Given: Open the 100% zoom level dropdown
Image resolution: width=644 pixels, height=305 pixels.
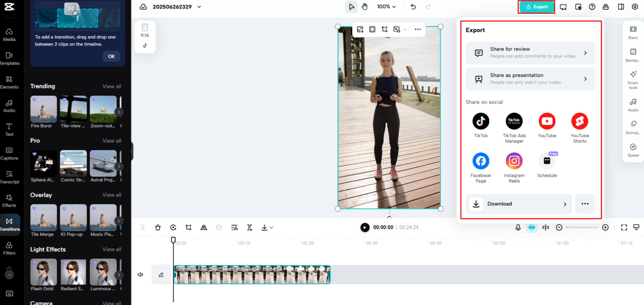Looking at the screenshot, I should tap(386, 7).
